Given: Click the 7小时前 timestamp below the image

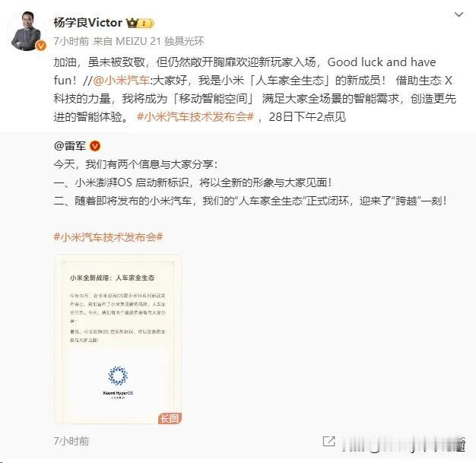Looking at the screenshot, I should tap(71, 441).
